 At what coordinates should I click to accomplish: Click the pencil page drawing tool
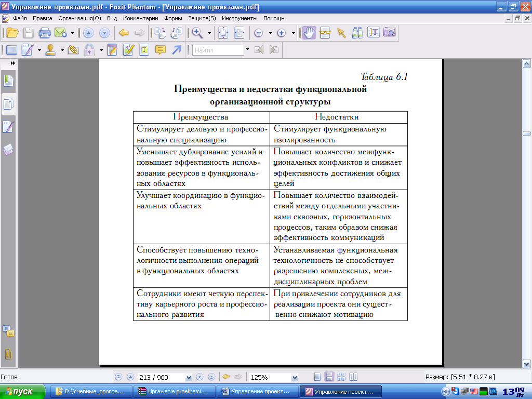pyautogui.click(x=28, y=50)
